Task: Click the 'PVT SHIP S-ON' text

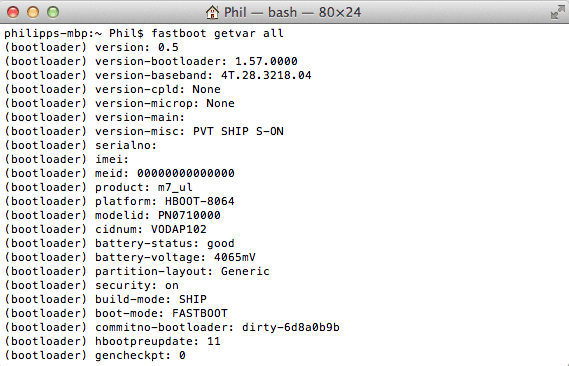Action: coord(238,131)
